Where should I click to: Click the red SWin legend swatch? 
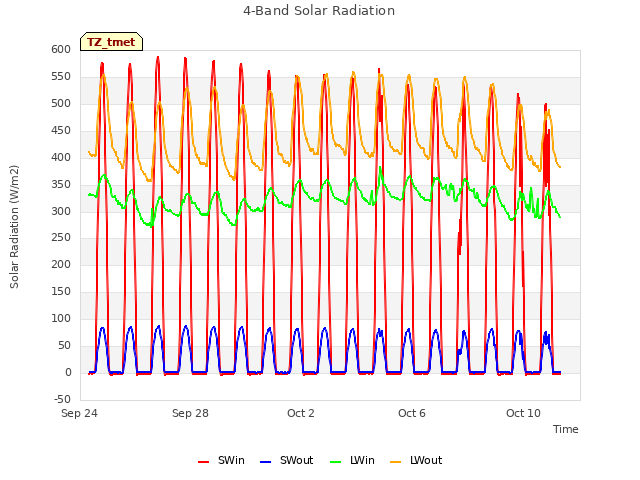coord(203,462)
